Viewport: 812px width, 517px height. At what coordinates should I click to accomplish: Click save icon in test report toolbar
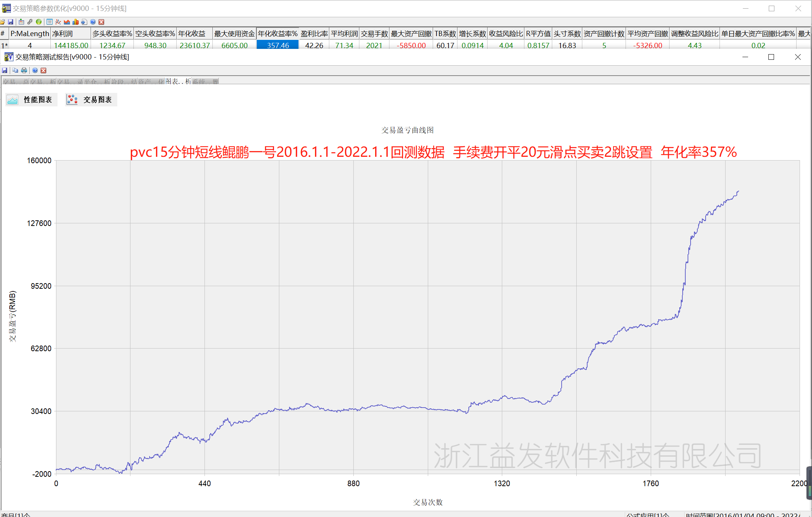tap(5, 70)
